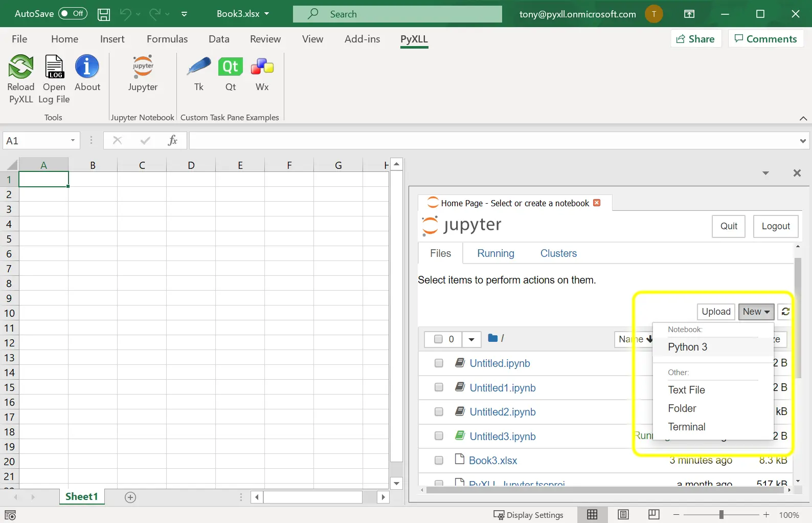Click the About info icon
Image resolution: width=812 pixels, height=523 pixels.
tap(87, 67)
